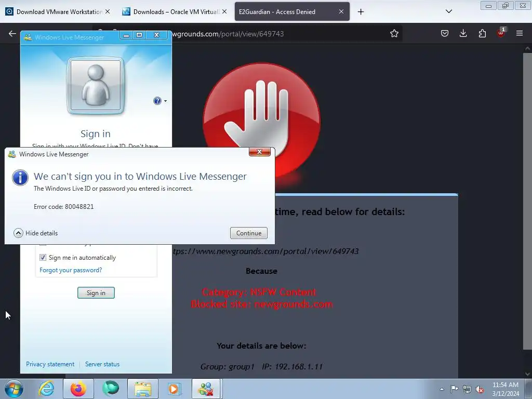
Task: Click the Messenger user avatar picture
Action: (x=96, y=85)
